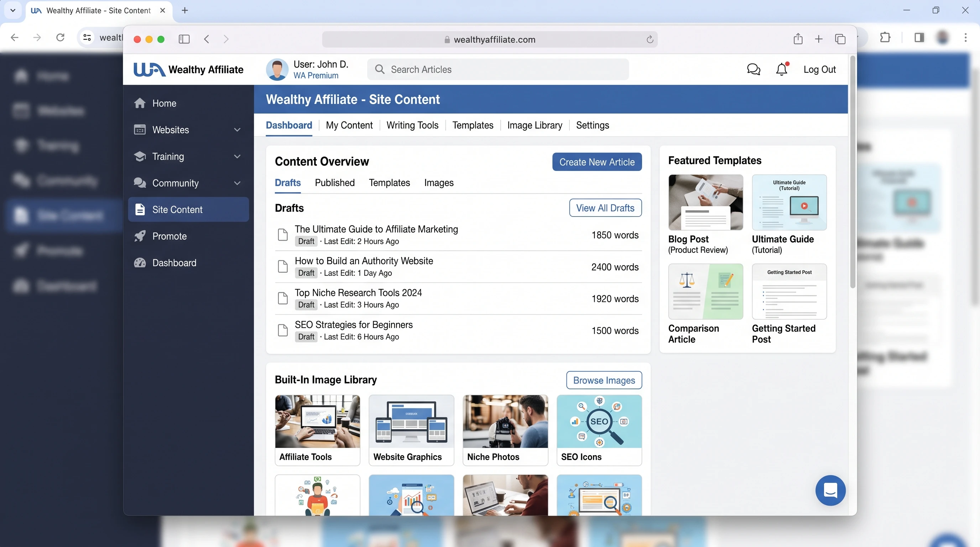This screenshot has width=980, height=547.
Task: Open How to Build an Authority Website draft
Action: [364, 261]
